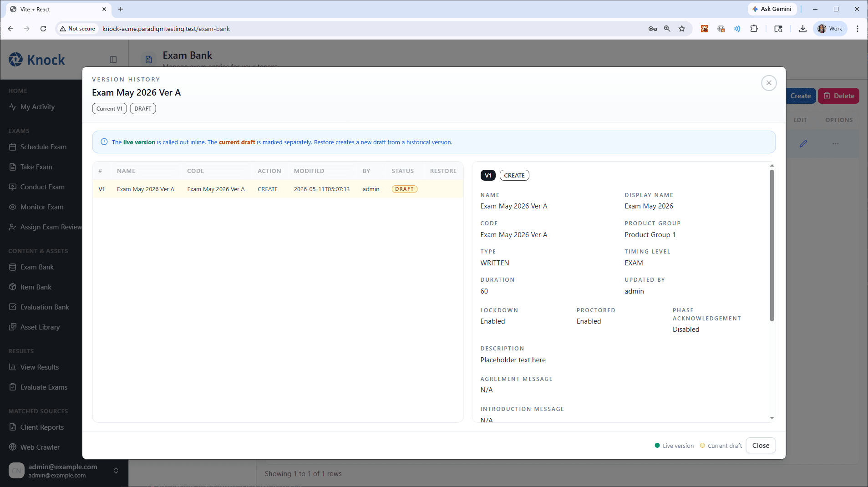The width and height of the screenshot is (868, 487).
Task: Open a new browser tab with plus
Action: (x=121, y=9)
